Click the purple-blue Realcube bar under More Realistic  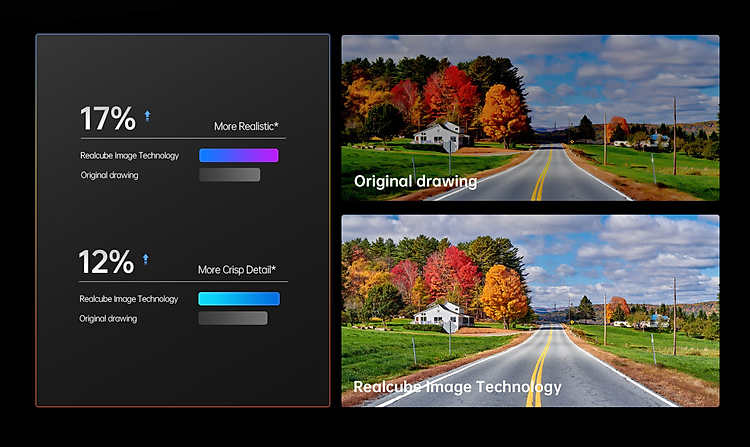tap(239, 155)
